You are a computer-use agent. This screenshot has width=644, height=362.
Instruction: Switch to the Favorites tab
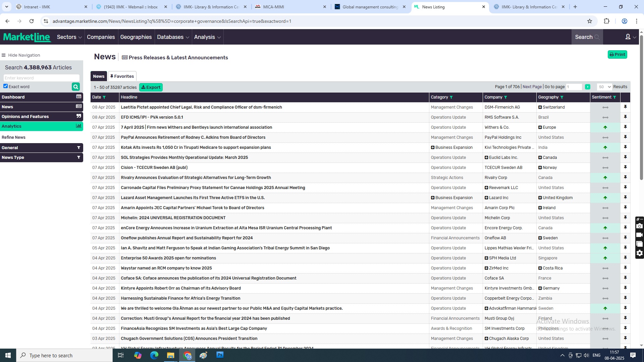[x=122, y=76]
